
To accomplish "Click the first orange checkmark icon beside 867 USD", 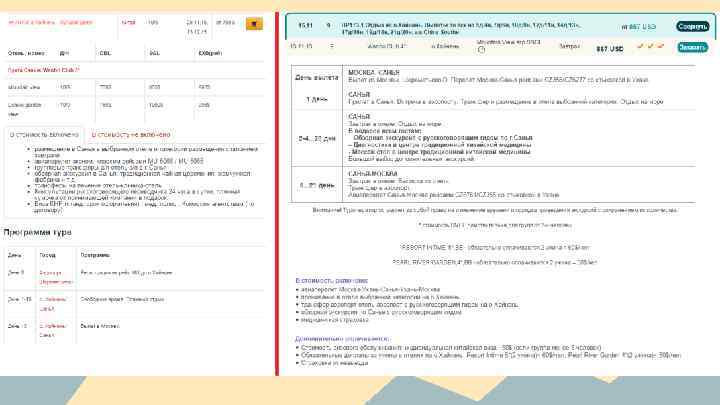I will click(640, 46).
